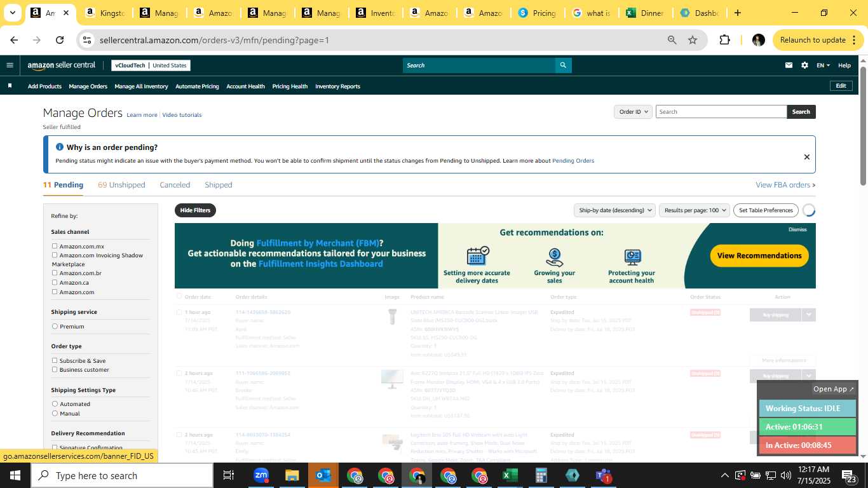Image resolution: width=868 pixels, height=488 pixels.
Task: Click the Hide Filters button
Action: click(195, 210)
